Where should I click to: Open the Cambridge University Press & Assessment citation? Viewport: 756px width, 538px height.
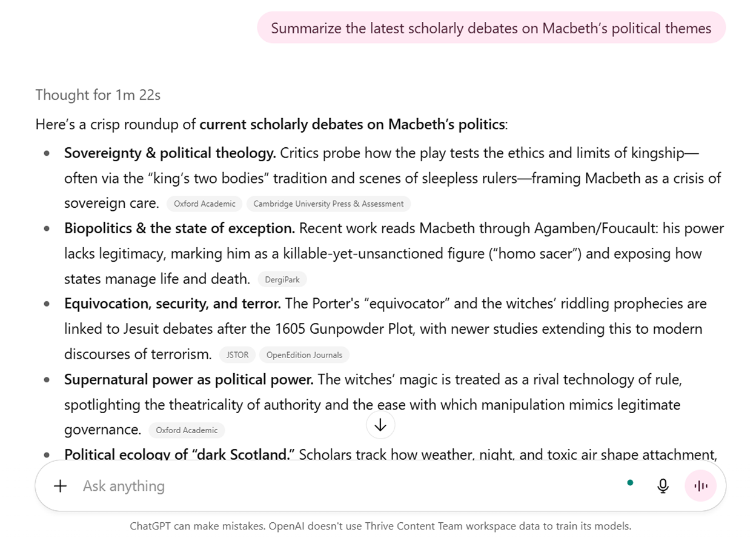point(328,204)
